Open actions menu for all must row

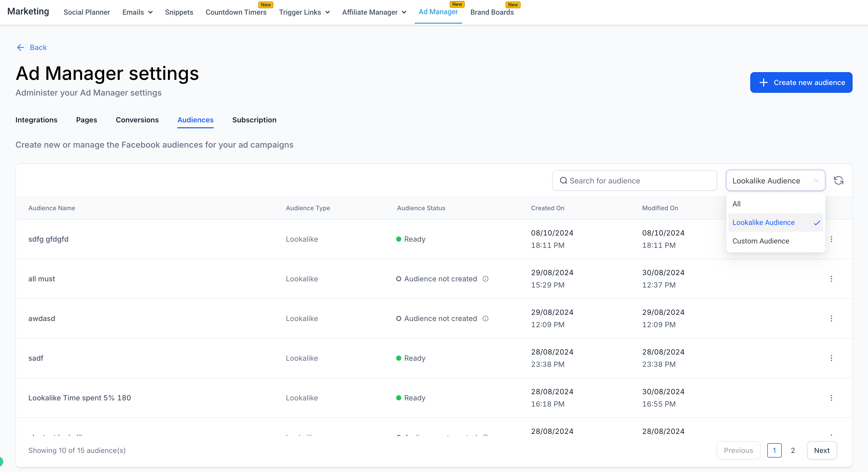831,279
